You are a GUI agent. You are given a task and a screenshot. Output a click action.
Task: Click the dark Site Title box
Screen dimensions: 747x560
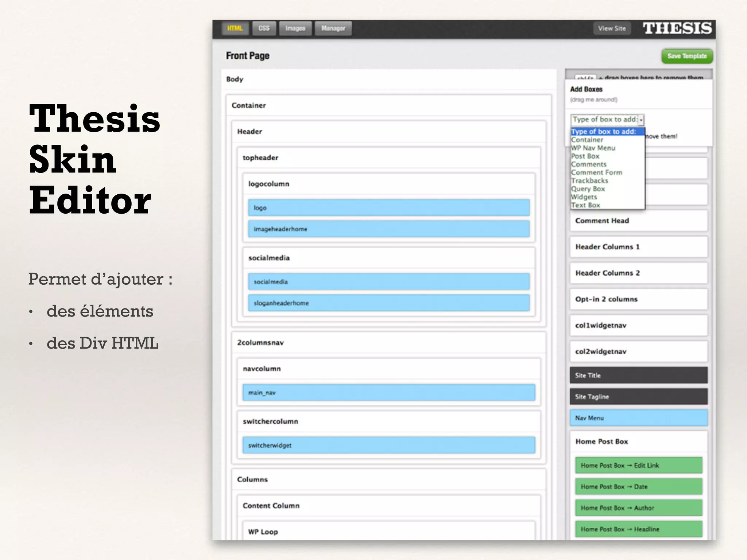[639, 375]
